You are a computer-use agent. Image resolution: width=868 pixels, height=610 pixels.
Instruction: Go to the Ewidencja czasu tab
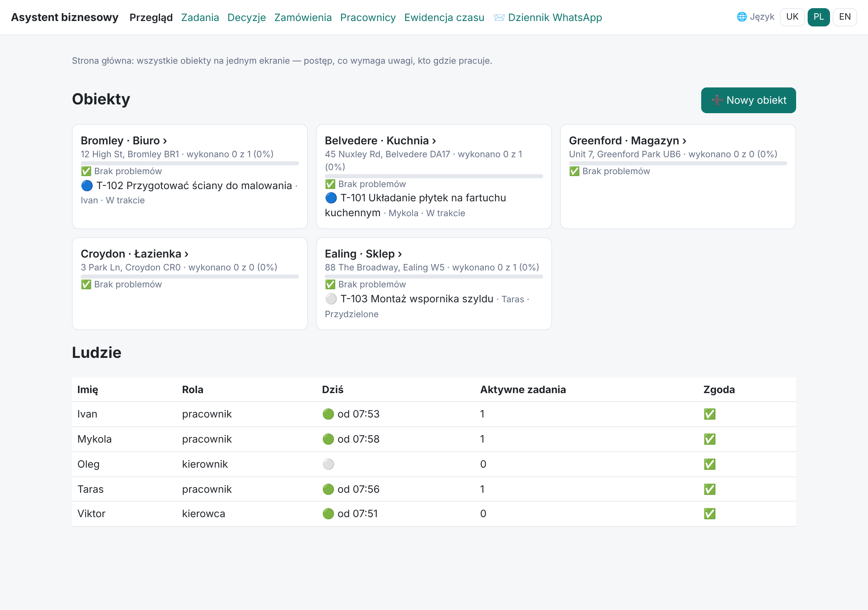(x=444, y=17)
